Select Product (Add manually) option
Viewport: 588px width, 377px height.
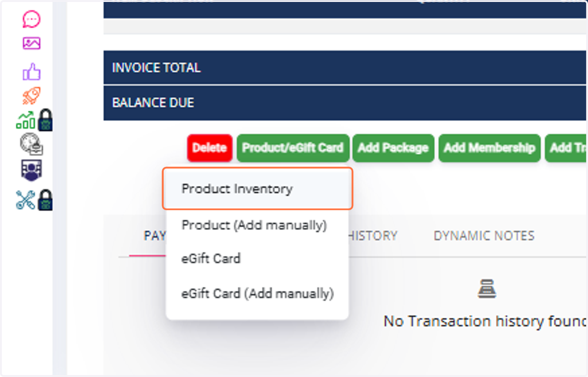tap(254, 225)
